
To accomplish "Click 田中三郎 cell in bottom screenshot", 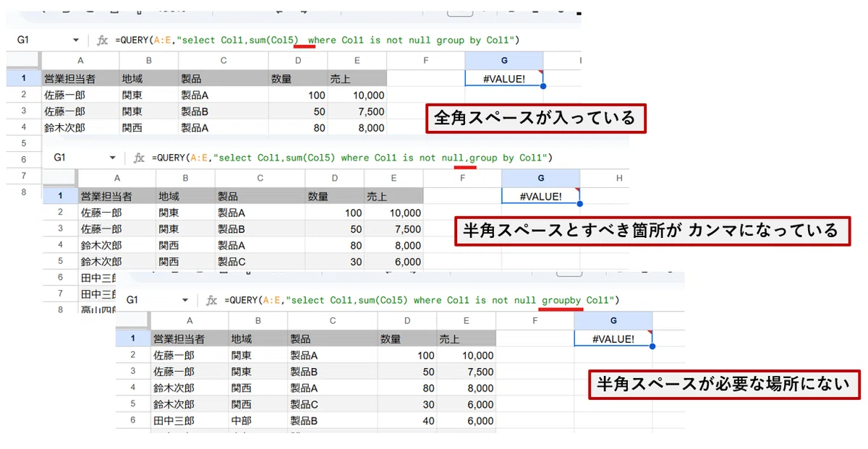I will pyautogui.click(x=190, y=420).
